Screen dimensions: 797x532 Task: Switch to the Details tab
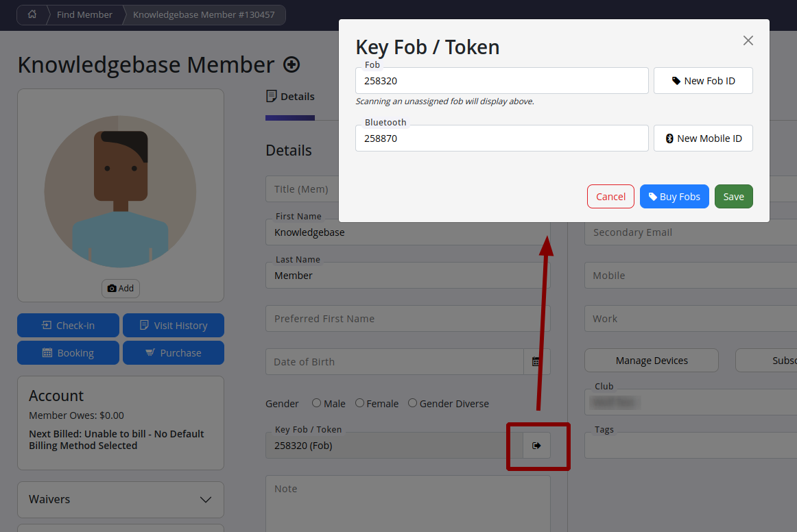pos(290,97)
